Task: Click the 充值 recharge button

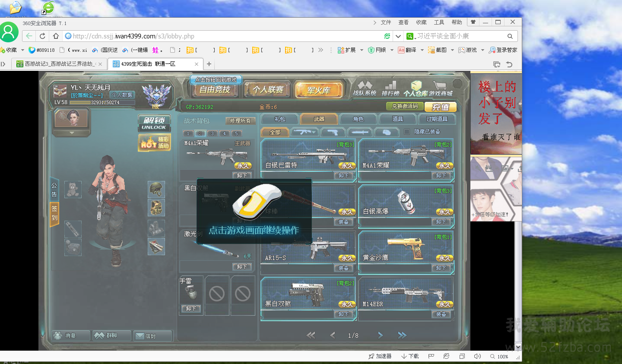Action: click(441, 107)
